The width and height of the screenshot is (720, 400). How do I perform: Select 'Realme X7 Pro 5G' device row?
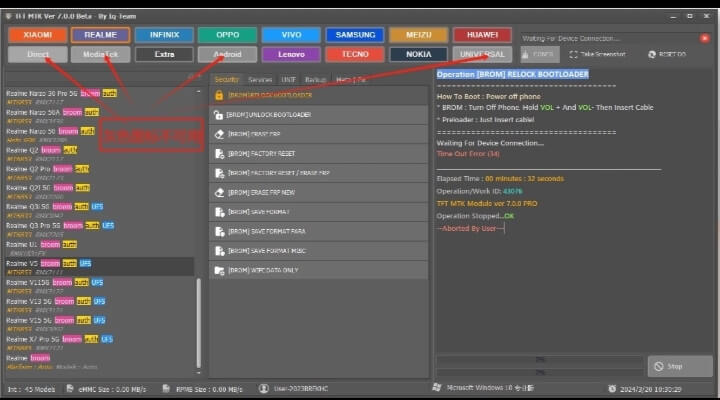(100, 343)
